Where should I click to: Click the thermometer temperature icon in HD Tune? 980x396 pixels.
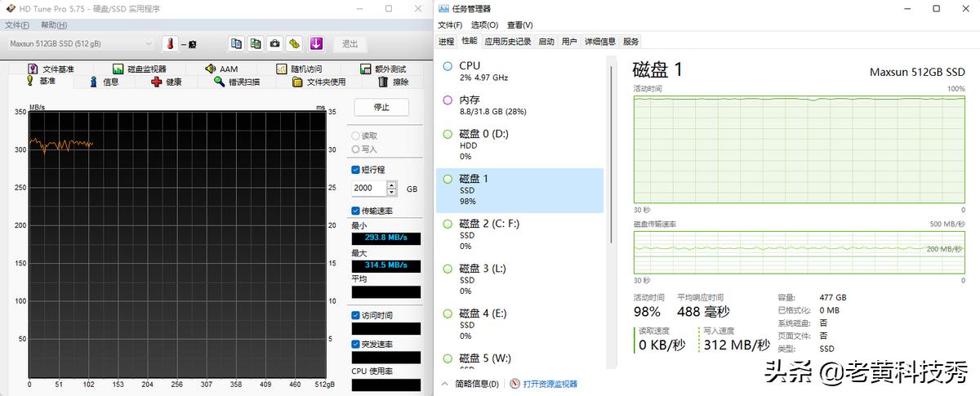(x=171, y=43)
